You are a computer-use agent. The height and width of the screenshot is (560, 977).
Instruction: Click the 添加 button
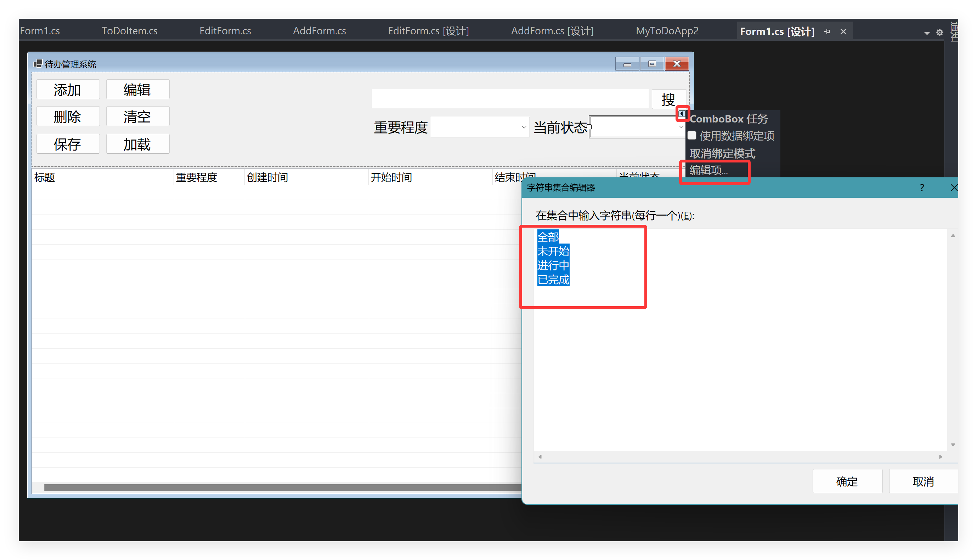(x=68, y=90)
